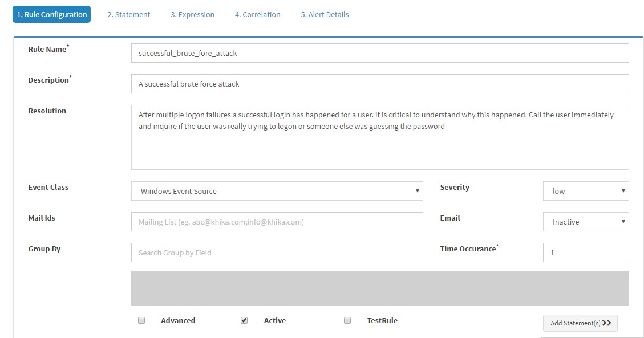Click the double chevron on Add Statement(s)
This screenshot has height=338, width=644.
[606, 323]
